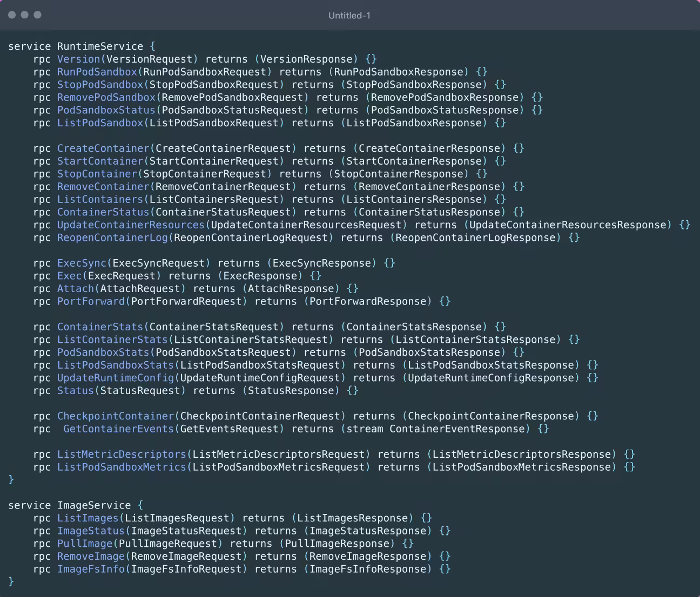Viewport: 700px width, 597px height.
Task: Click the UpdateContainerResources method name
Action: (x=131, y=225)
